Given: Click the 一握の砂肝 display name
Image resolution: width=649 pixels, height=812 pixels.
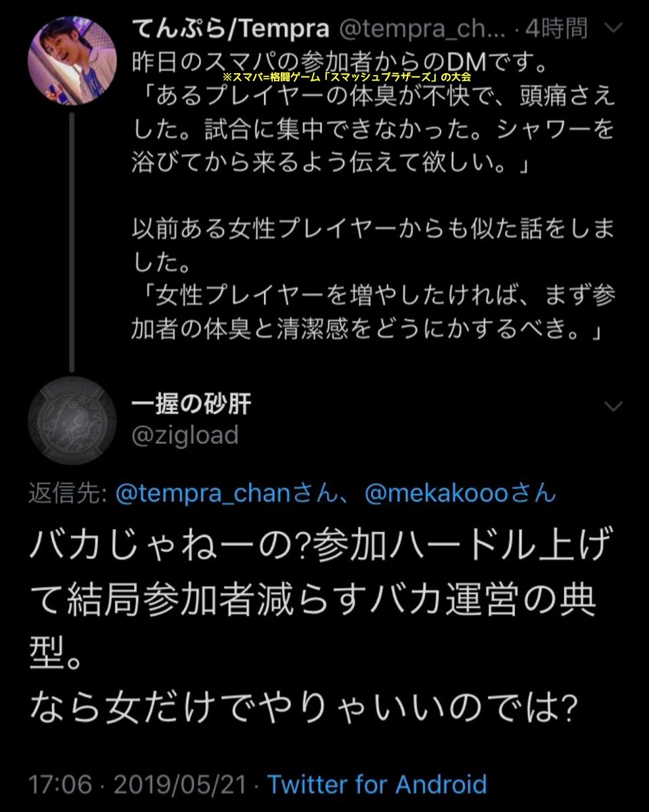Looking at the screenshot, I should tap(191, 405).
